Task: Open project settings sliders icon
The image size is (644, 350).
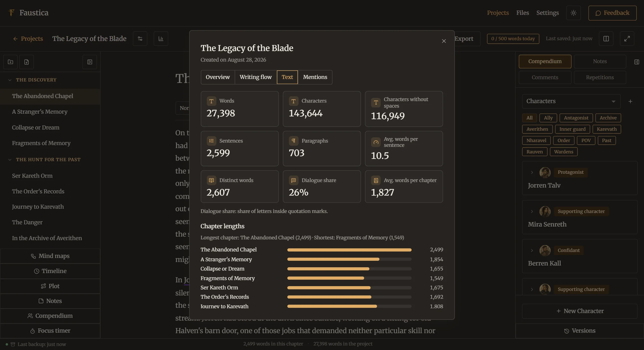Action: [140, 39]
